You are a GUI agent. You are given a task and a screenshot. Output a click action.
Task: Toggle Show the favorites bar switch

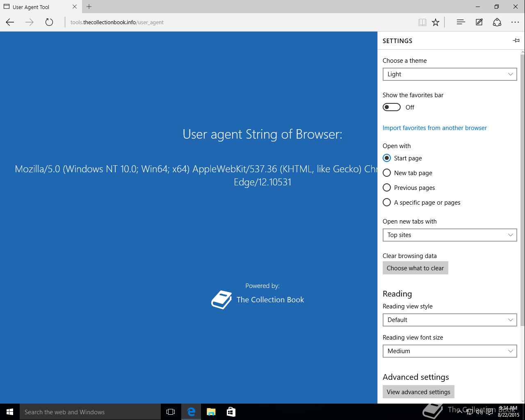[x=392, y=107]
